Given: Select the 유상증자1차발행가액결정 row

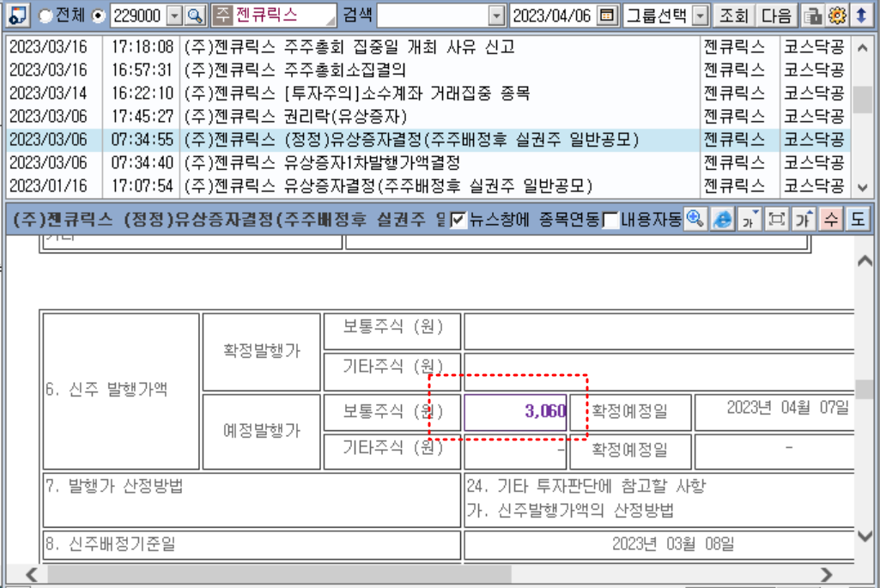Looking at the screenshot, I should tap(428, 163).
